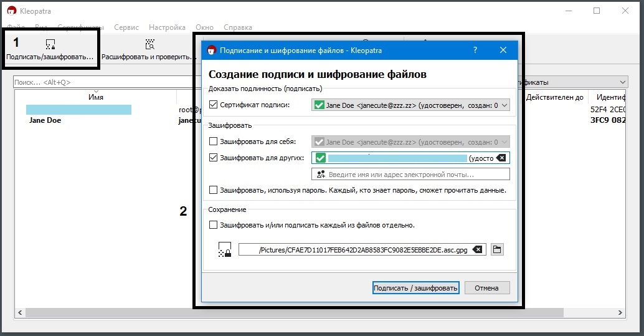Image resolution: width=644 pixels, height=336 pixels.
Task: Open the Настройка menu
Action: pos(167,27)
